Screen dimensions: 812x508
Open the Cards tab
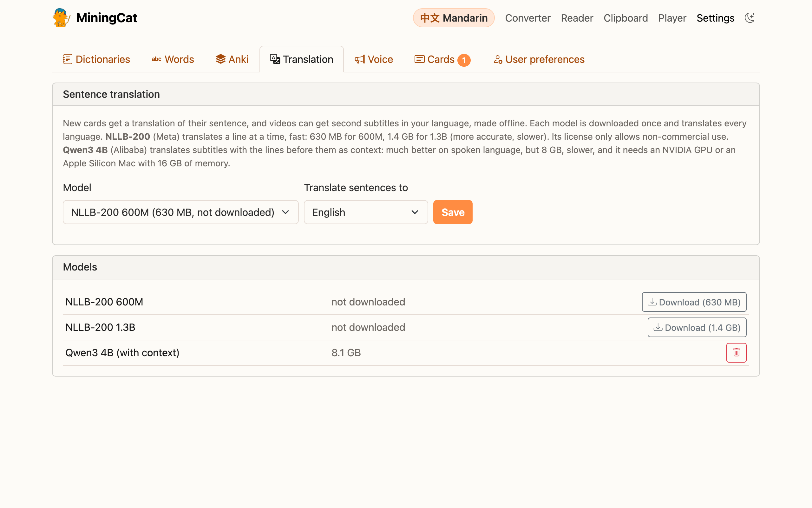pos(442,59)
